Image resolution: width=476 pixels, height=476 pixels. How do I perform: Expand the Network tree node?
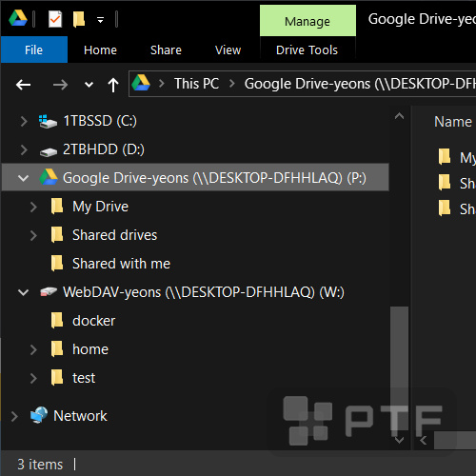click(14, 416)
